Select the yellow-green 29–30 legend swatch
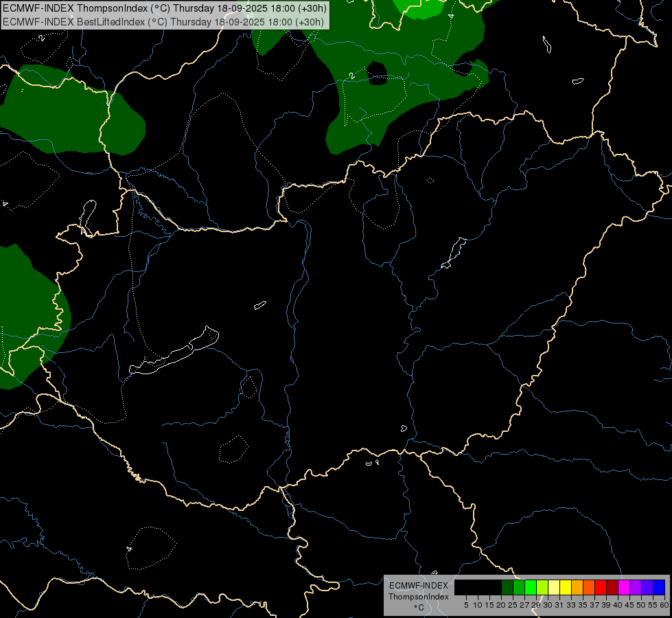 click(x=542, y=588)
